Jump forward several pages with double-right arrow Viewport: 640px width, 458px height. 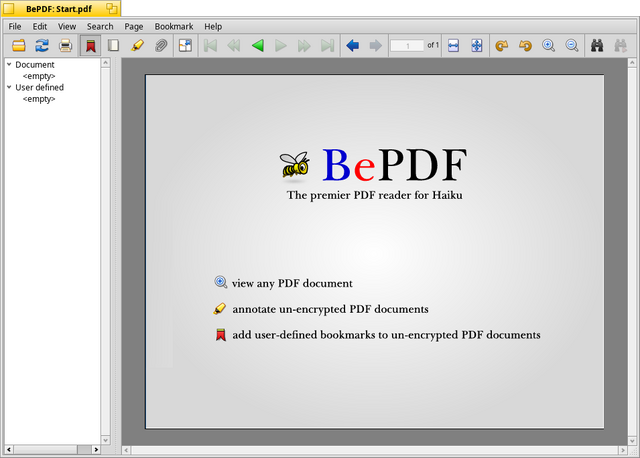coord(304,45)
